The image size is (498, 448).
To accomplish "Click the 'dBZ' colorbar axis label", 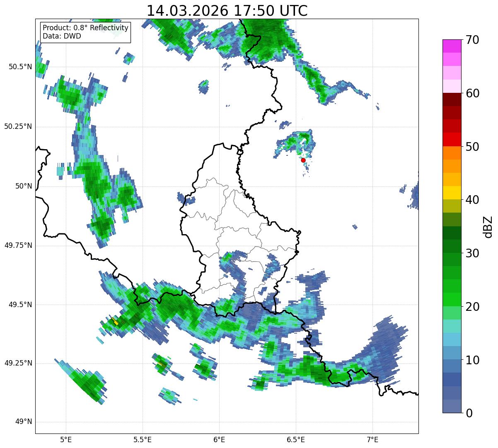I will [x=488, y=226].
